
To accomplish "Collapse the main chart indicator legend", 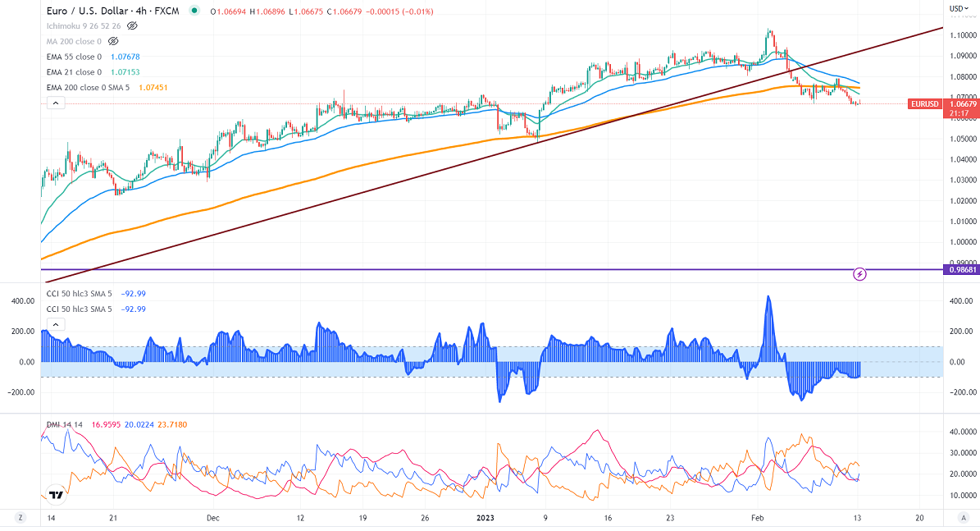I will click(x=55, y=103).
